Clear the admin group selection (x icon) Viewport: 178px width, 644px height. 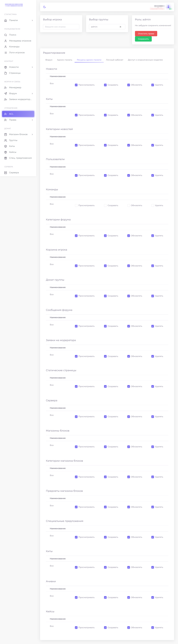pyautogui.click(x=120, y=27)
